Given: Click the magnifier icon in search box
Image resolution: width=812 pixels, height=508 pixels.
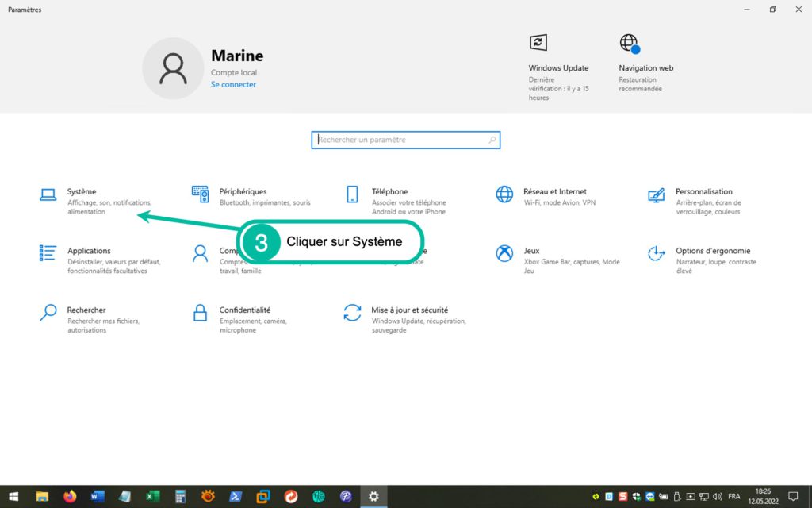Looking at the screenshot, I should click(492, 140).
